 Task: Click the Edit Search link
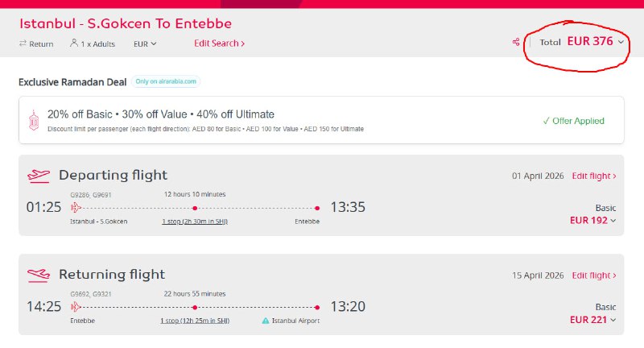[x=219, y=43]
